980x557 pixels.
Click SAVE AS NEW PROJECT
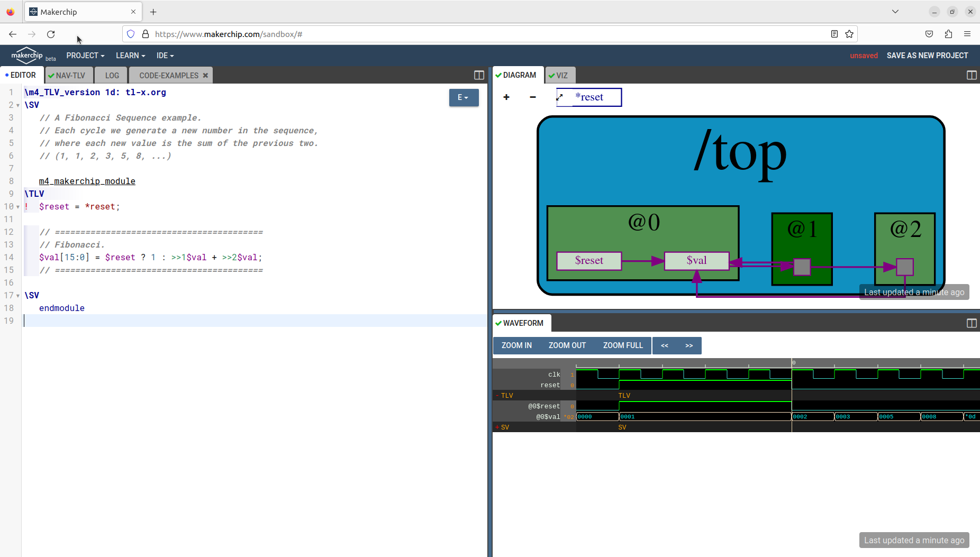point(927,56)
